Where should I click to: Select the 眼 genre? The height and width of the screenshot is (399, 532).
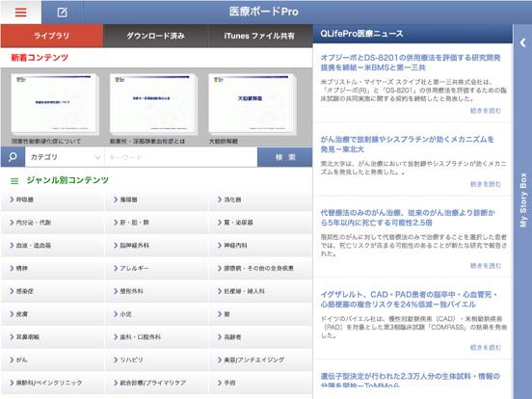click(x=260, y=314)
